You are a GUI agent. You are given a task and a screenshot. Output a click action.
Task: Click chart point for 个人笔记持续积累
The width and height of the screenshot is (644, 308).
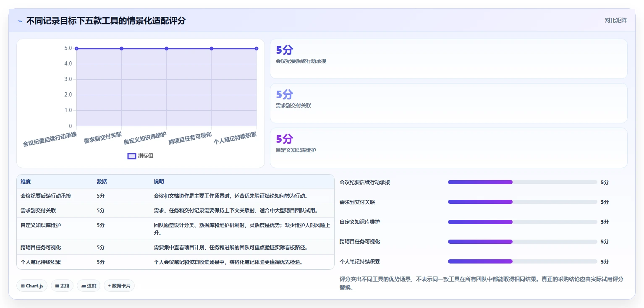coord(257,49)
